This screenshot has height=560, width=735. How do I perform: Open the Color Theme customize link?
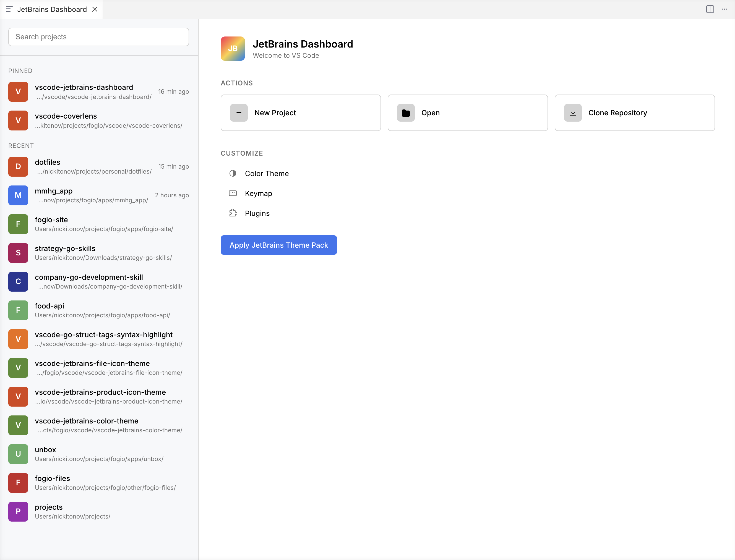click(x=267, y=173)
